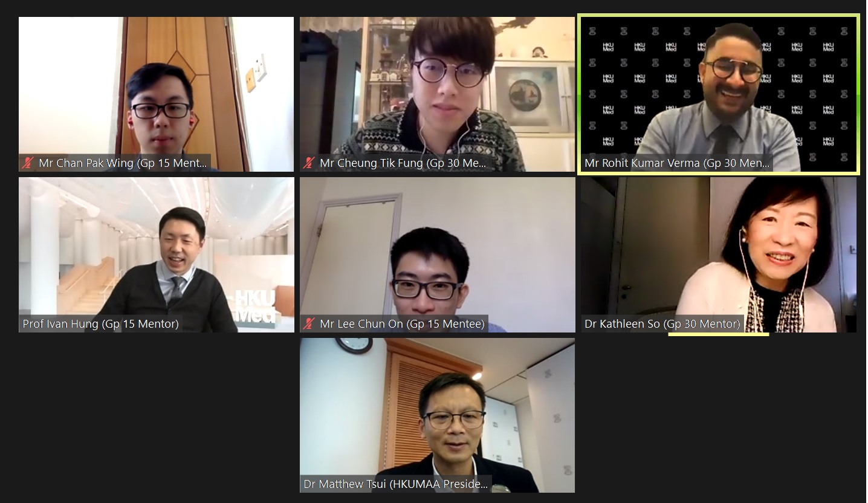This screenshot has width=868, height=503.
Task: Click HKU Med logo in Ivan Hung's background
Action: coord(254,305)
